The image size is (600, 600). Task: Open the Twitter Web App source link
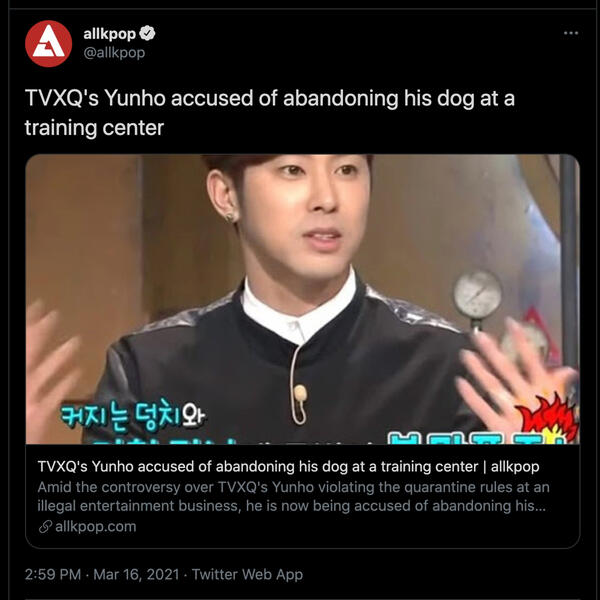pos(247,574)
